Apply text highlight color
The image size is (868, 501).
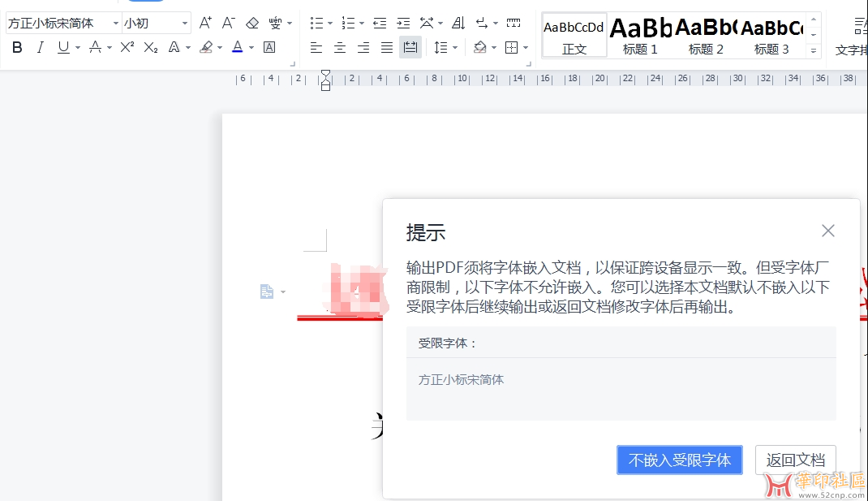(x=207, y=48)
